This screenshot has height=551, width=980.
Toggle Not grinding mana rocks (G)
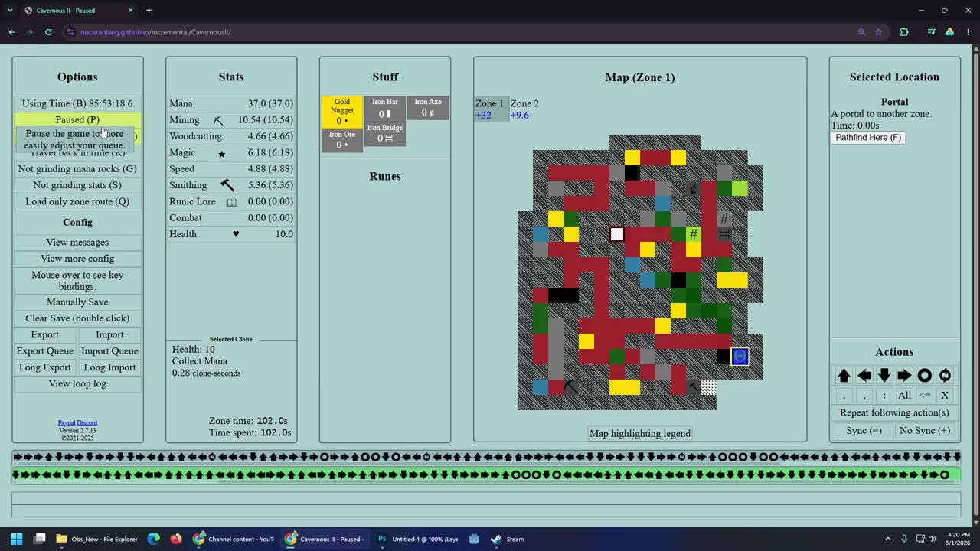[x=77, y=169]
